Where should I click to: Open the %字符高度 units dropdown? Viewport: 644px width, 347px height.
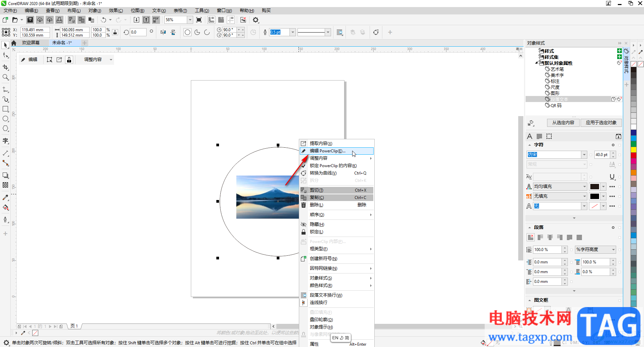pyautogui.click(x=613, y=250)
